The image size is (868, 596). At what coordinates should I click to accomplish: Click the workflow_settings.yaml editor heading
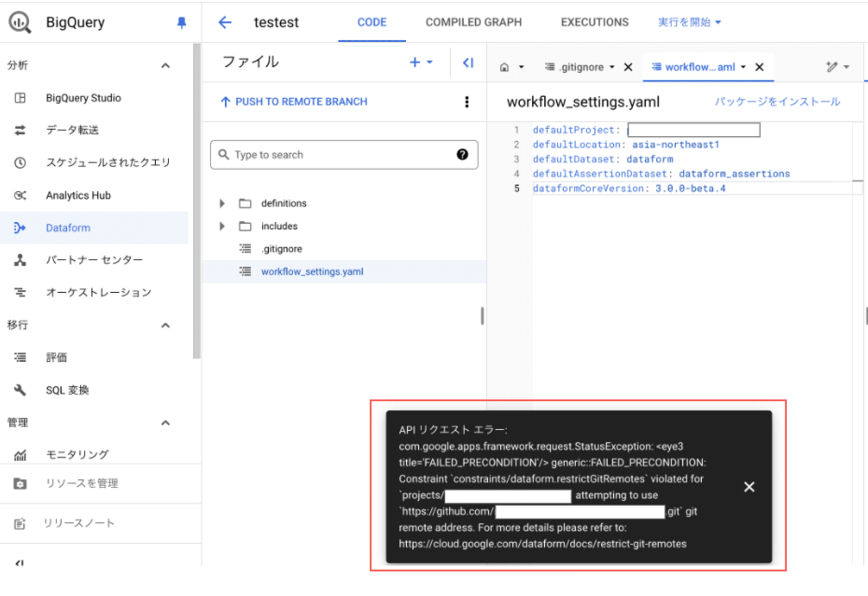[x=583, y=102]
